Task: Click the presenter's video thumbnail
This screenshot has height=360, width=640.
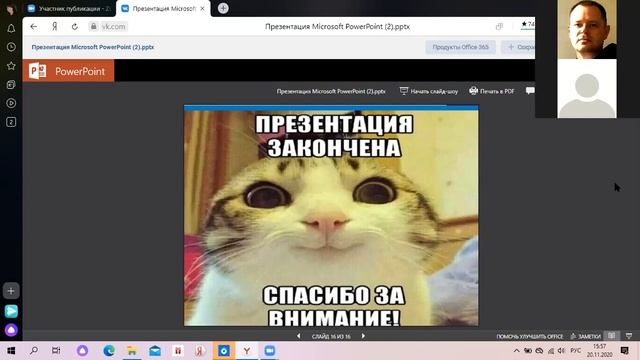Action: 587,29
